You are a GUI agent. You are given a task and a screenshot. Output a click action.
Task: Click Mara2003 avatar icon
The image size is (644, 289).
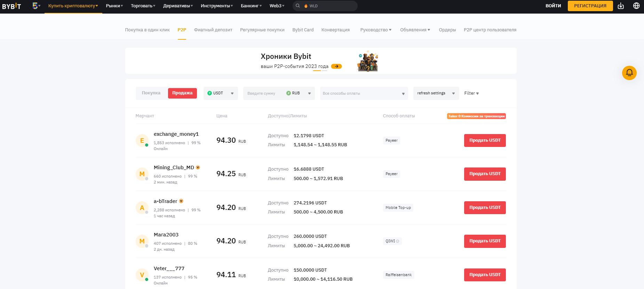(x=142, y=241)
